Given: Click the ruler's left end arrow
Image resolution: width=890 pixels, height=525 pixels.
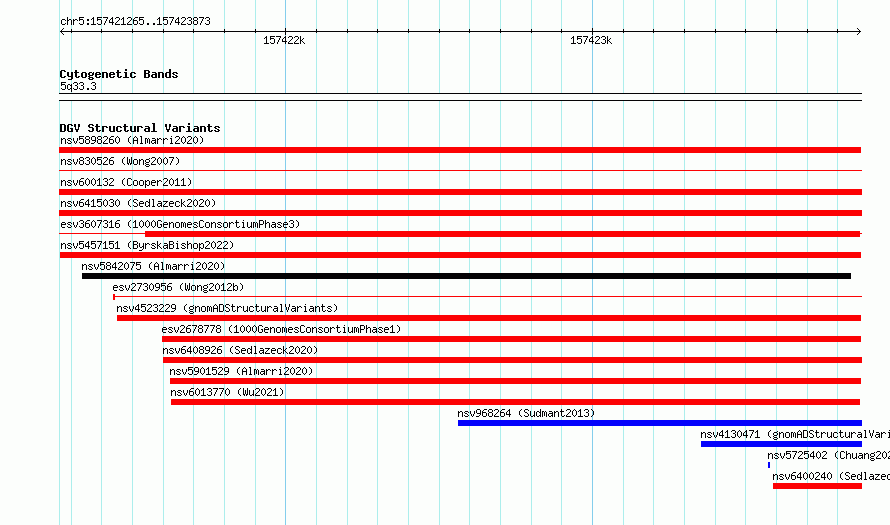Looking at the screenshot, I should (64, 32).
